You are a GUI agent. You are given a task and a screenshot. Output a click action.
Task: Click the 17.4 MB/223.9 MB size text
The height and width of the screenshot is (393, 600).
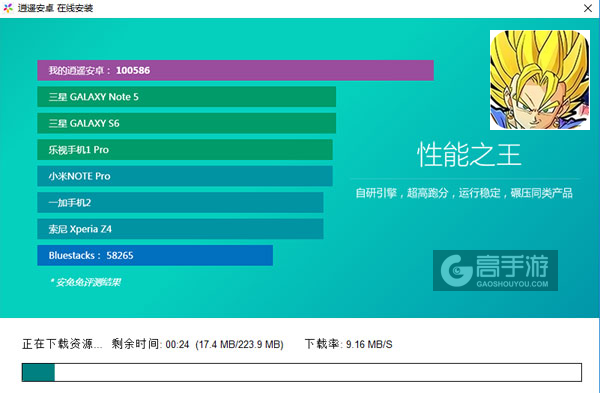point(240,344)
